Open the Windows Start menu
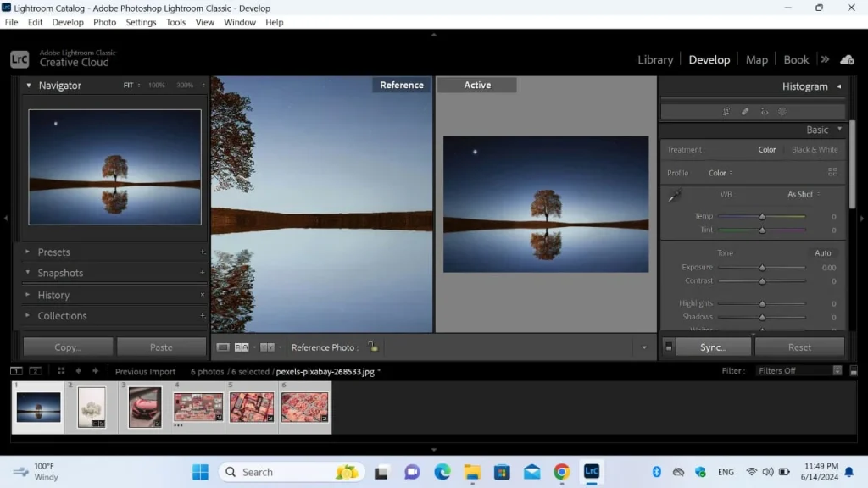 [200, 472]
